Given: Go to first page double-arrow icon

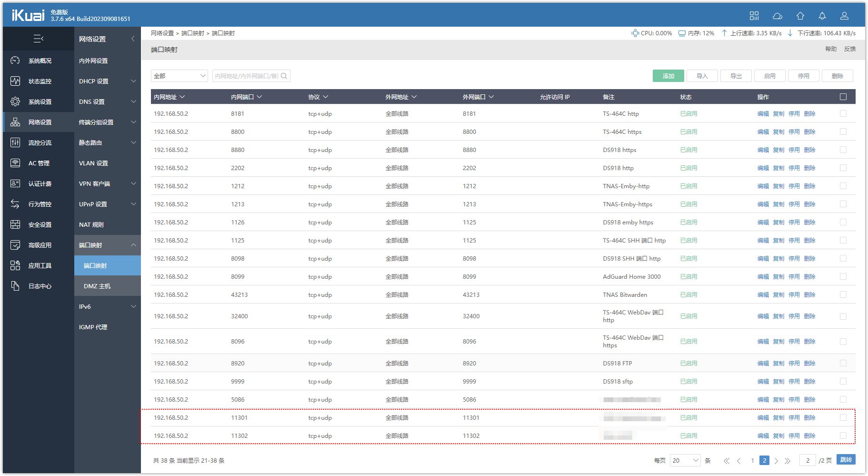Looking at the screenshot, I should [727, 461].
